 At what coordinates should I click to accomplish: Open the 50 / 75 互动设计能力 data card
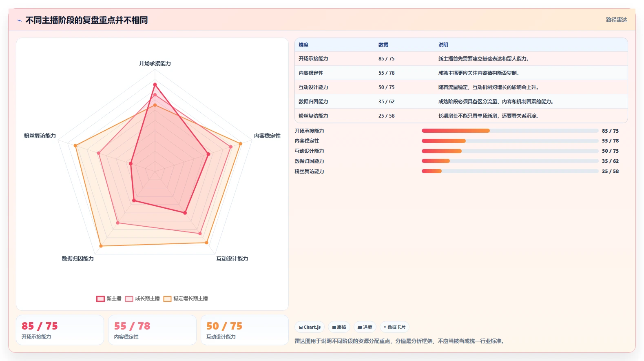click(x=245, y=330)
